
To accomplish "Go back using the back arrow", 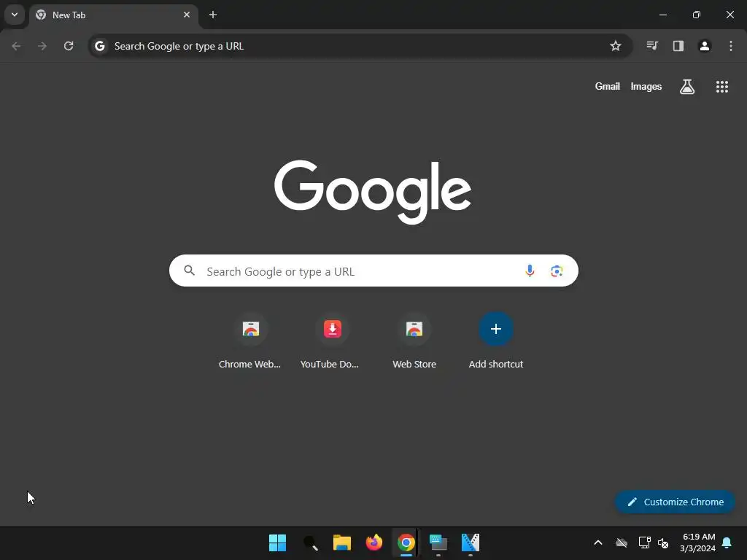I will click(16, 46).
